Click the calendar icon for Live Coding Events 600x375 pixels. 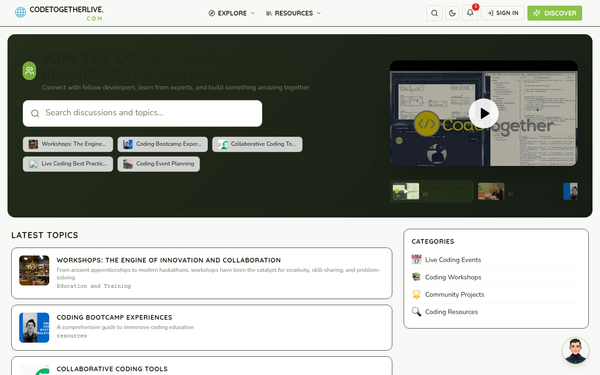(x=416, y=259)
